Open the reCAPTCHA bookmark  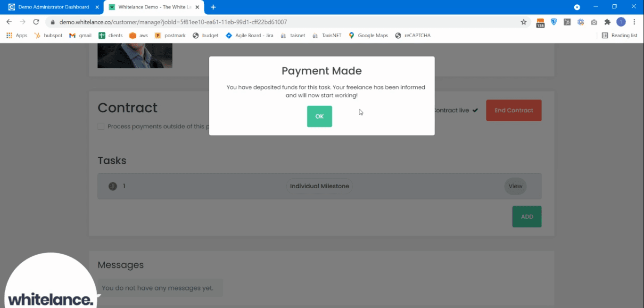point(413,35)
